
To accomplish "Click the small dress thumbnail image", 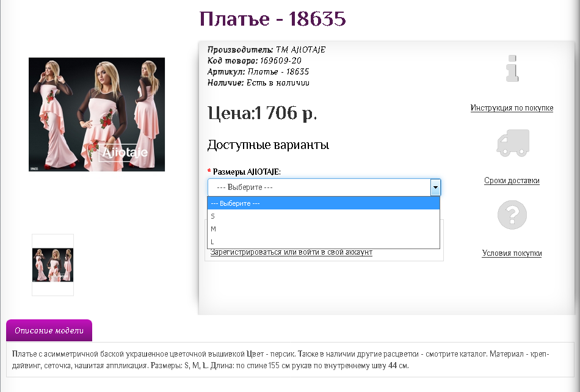I will (x=53, y=265).
